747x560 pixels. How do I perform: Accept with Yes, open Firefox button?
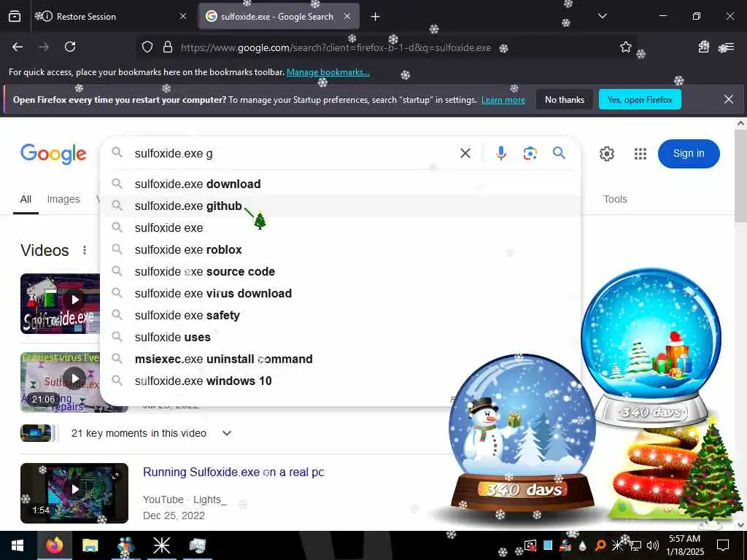(x=640, y=99)
